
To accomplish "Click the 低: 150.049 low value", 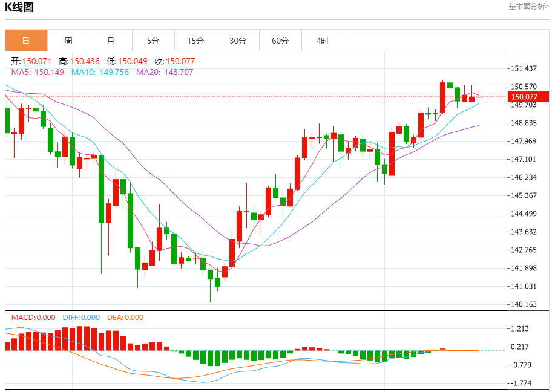I will [x=127, y=61].
